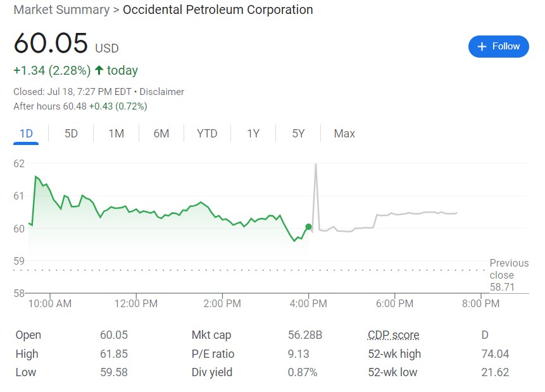Click the 60.05 USD price heading
545x392 pixels.
[66, 44]
